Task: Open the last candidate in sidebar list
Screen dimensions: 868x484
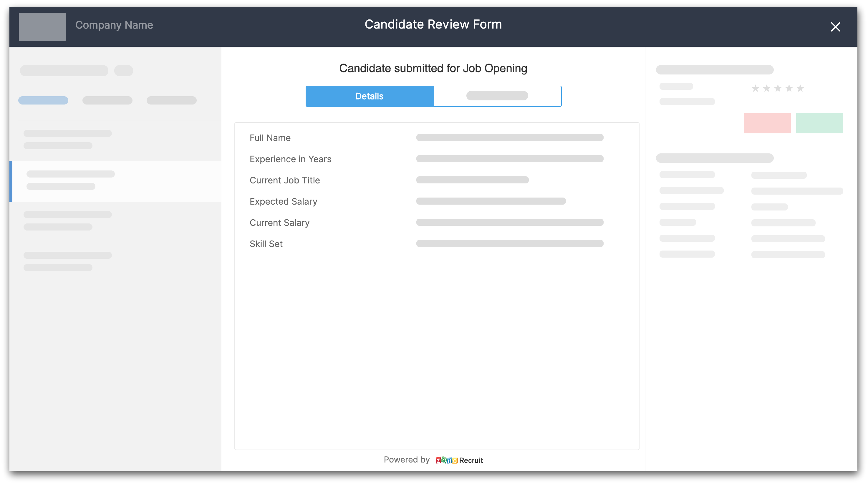Action: (x=67, y=261)
